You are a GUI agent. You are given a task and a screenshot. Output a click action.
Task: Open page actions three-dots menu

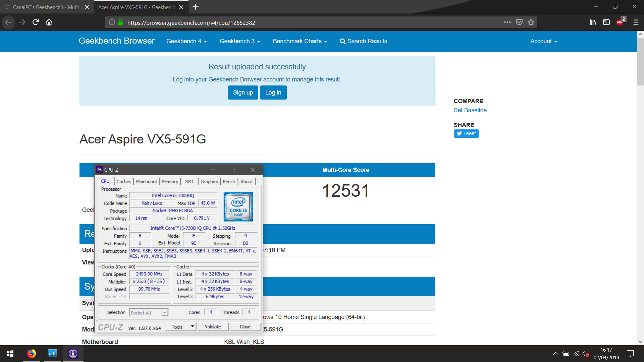507,22
